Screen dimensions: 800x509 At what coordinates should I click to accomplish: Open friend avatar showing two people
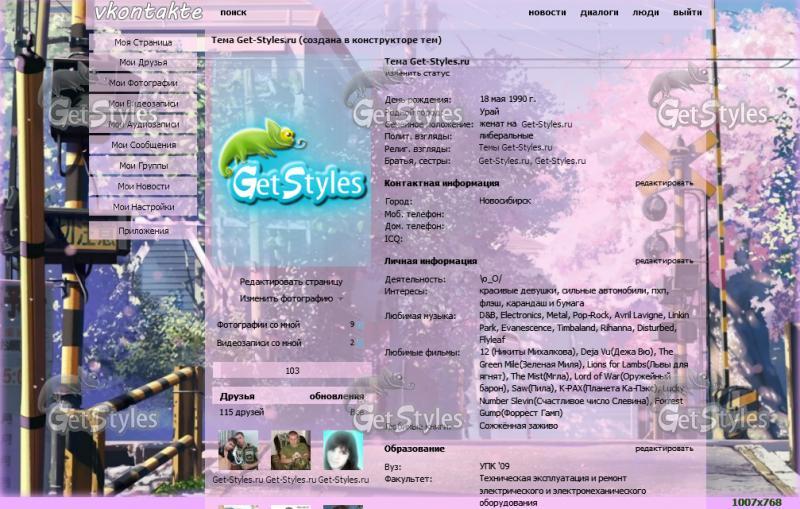click(x=238, y=450)
